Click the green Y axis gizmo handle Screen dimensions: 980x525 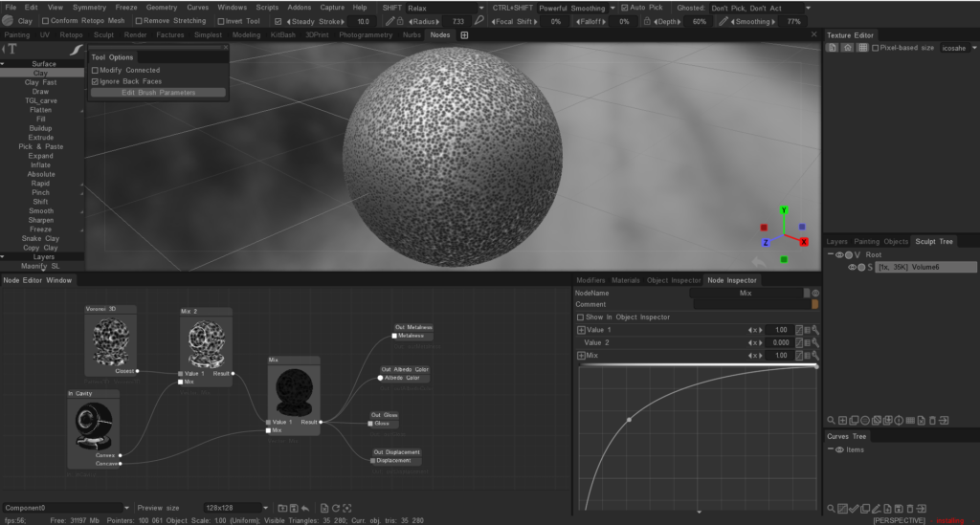[x=784, y=209]
